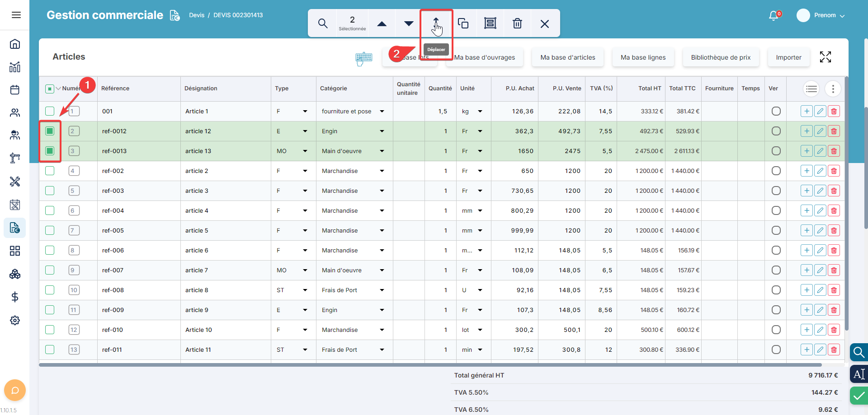Open Bibliothèque de prix tab

point(721,57)
